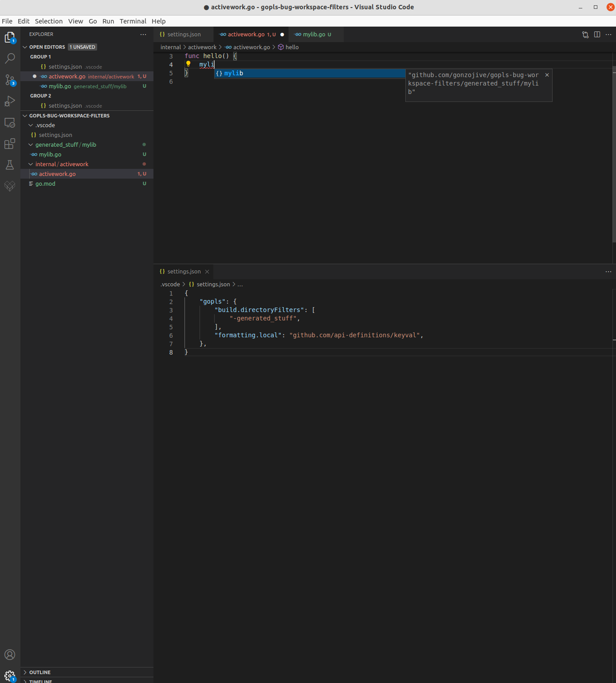Click the "build.directoryFilters" key

click(259, 310)
